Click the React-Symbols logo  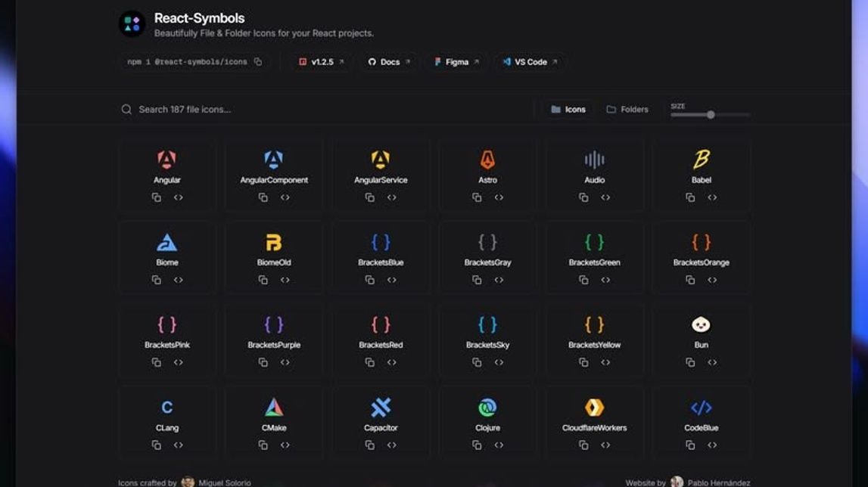132,23
